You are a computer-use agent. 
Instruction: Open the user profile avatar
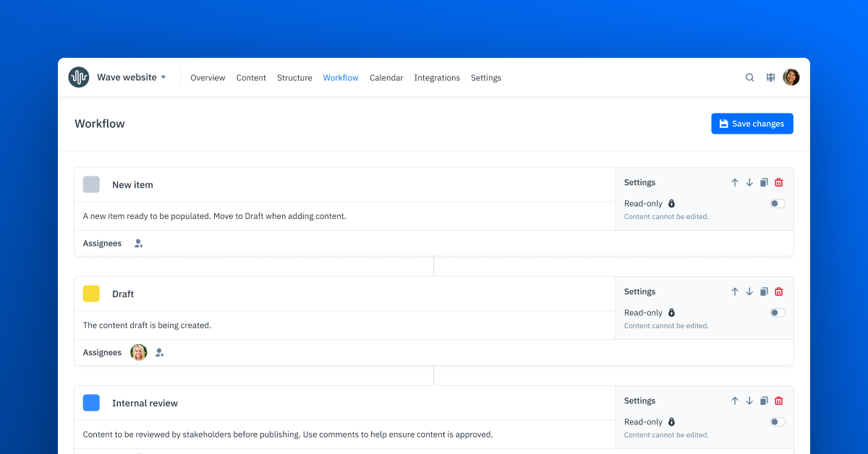[791, 77]
